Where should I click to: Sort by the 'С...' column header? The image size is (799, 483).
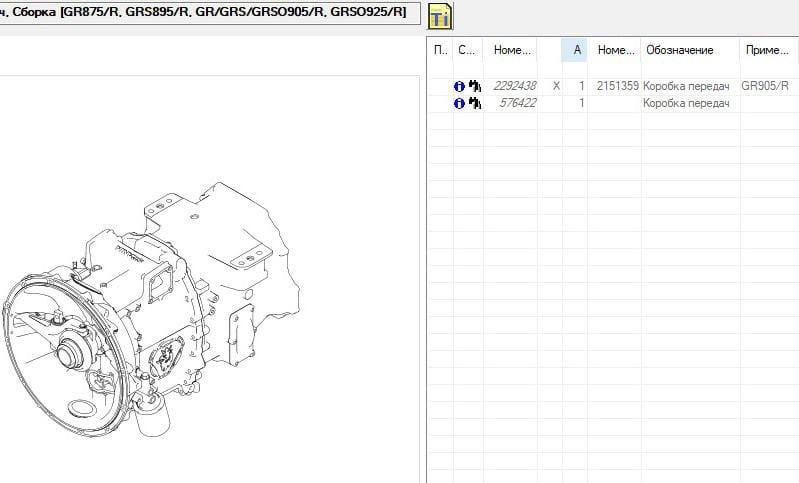pos(468,50)
